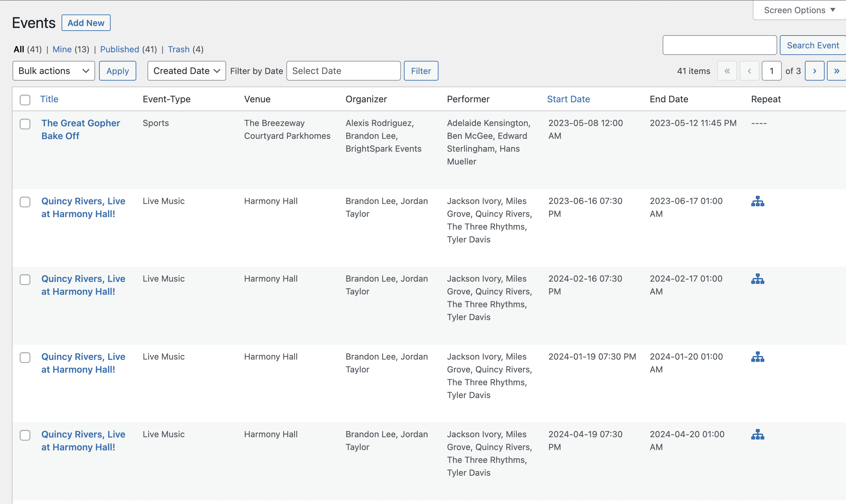Click the Filter button
The width and height of the screenshot is (846, 504).
(421, 71)
